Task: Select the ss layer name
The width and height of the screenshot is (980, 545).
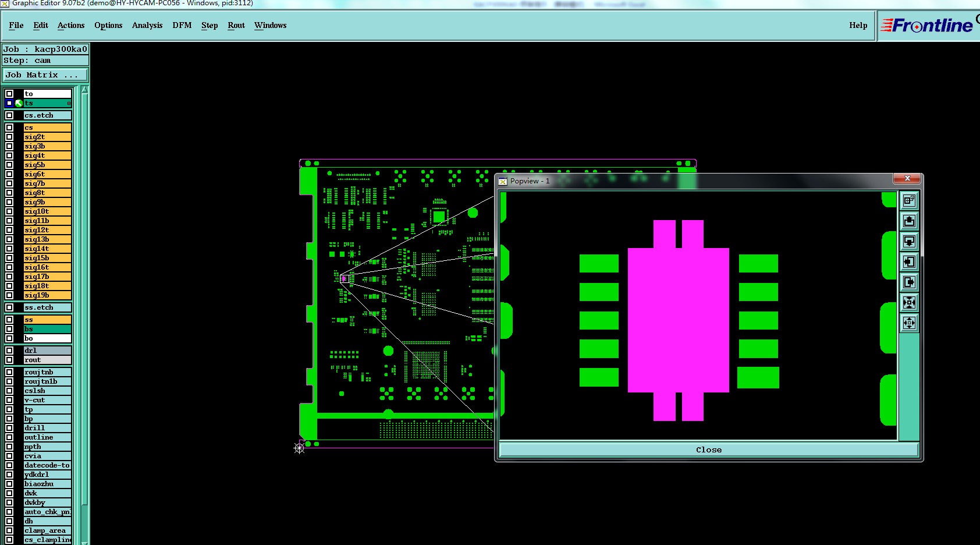Action: tap(47, 320)
